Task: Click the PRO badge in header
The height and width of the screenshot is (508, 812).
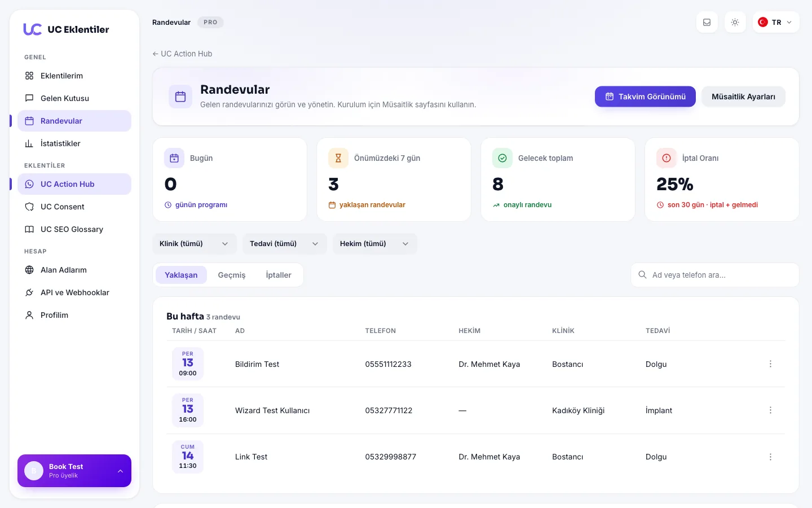Action: click(210, 23)
